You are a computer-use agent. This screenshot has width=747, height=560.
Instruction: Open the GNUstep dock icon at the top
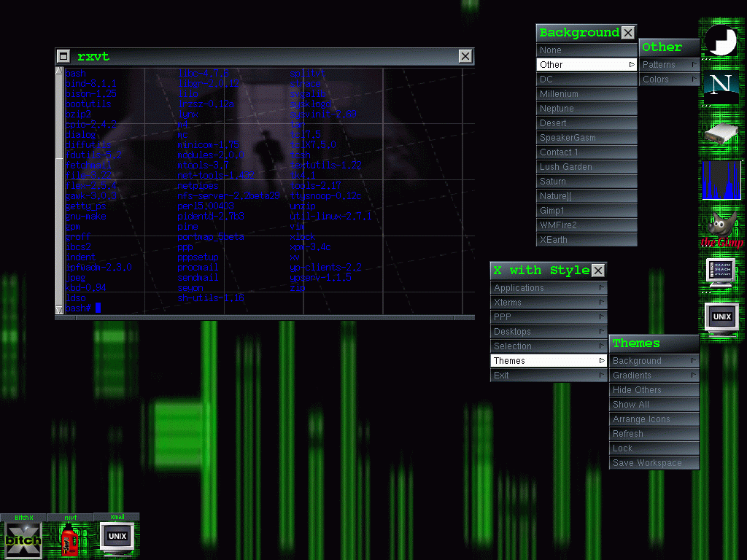click(721, 39)
